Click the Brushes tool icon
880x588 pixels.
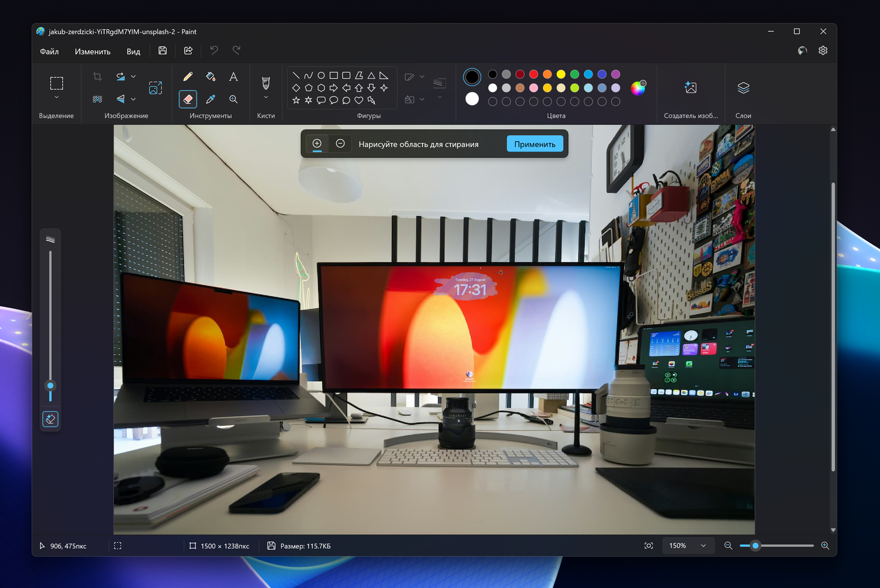(x=266, y=83)
